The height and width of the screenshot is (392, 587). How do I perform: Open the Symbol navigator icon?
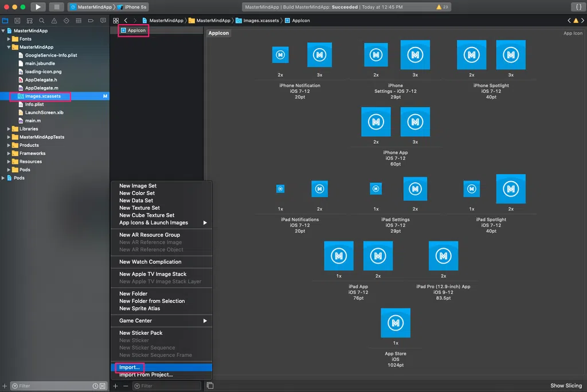(x=30, y=21)
